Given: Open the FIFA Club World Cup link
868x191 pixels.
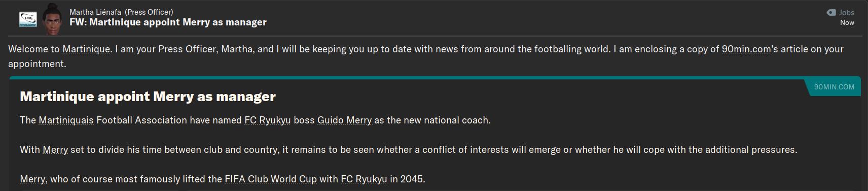Looking at the screenshot, I should pos(271,179).
